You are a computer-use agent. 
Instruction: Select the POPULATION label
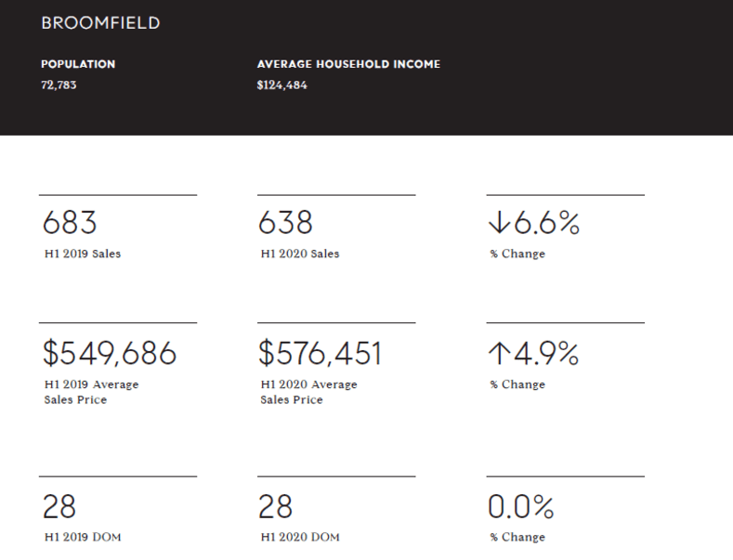point(78,65)
